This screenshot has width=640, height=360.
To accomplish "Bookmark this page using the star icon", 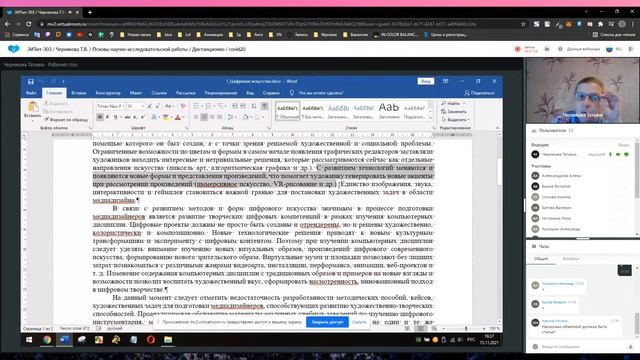I will pos(523,24).
